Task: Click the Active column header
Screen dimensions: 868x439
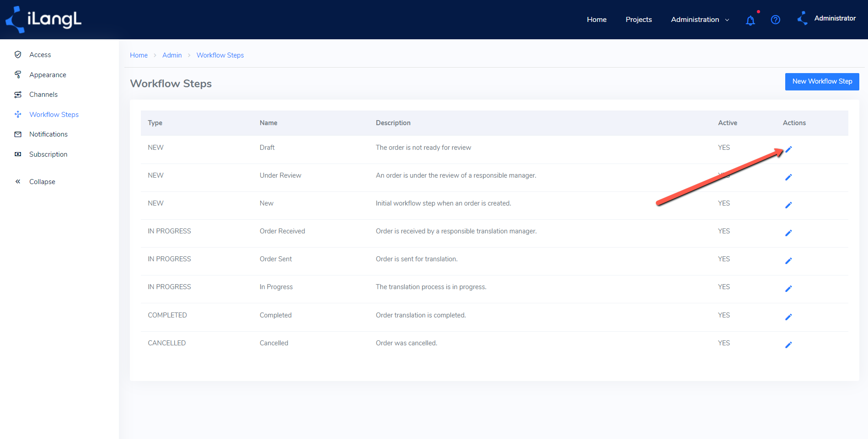Action: click(x=728, y=123)
